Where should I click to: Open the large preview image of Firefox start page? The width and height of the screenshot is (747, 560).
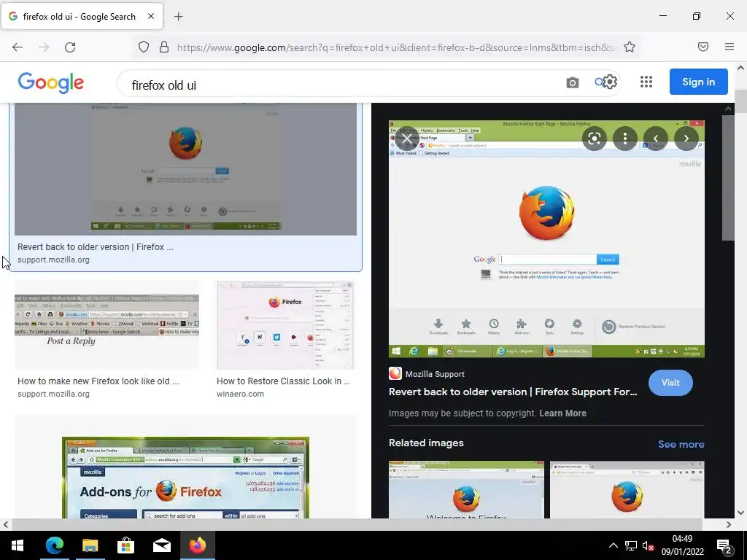[546, 239]
